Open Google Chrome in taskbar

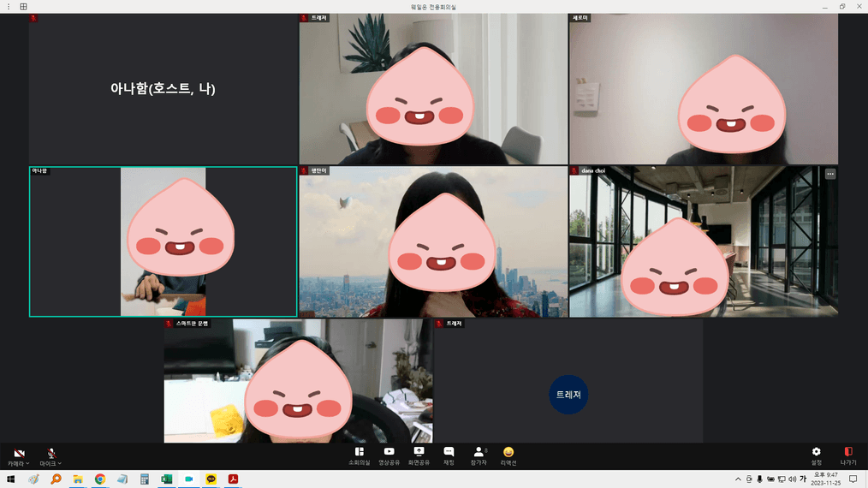(x=100, y=479)
